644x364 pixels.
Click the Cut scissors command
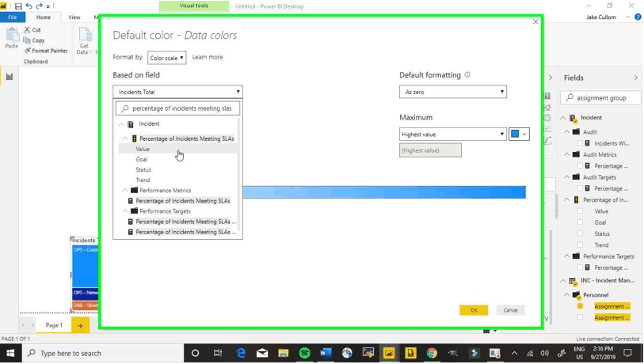tap(32, 30)
